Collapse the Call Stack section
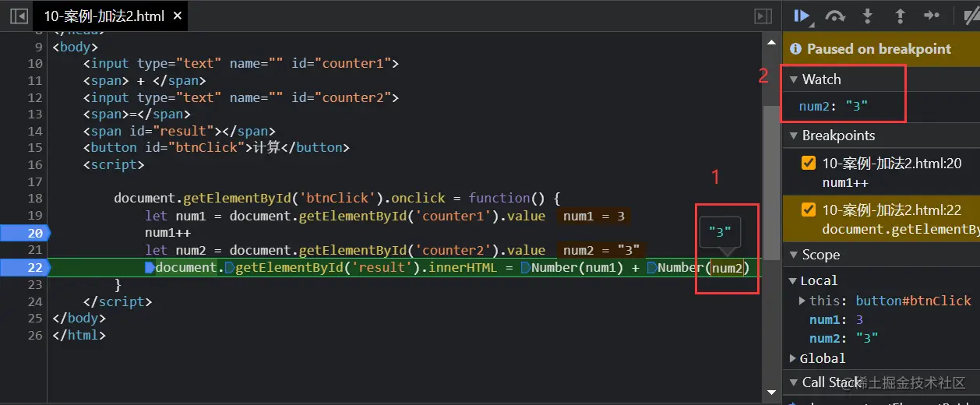Screen dimensions: 980x405 click(x=794, y=382)
